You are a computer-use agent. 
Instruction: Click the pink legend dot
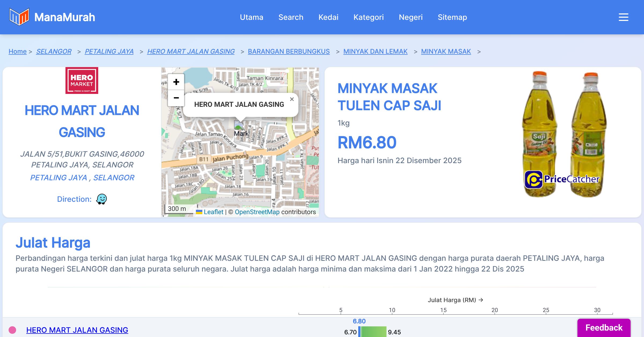[12, 330]
